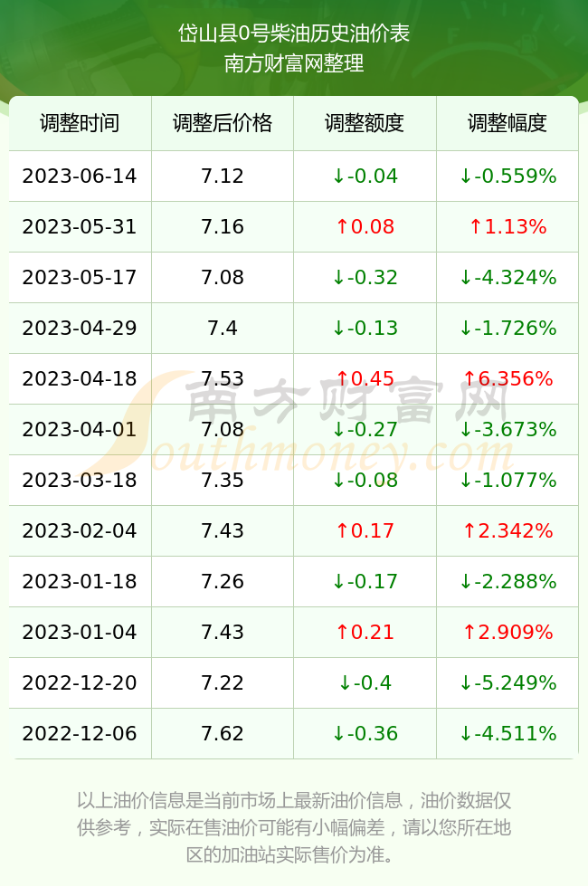Select the 2023-04-18 date cell
This screenshot has width=588, height=887.
pos(80,378)
